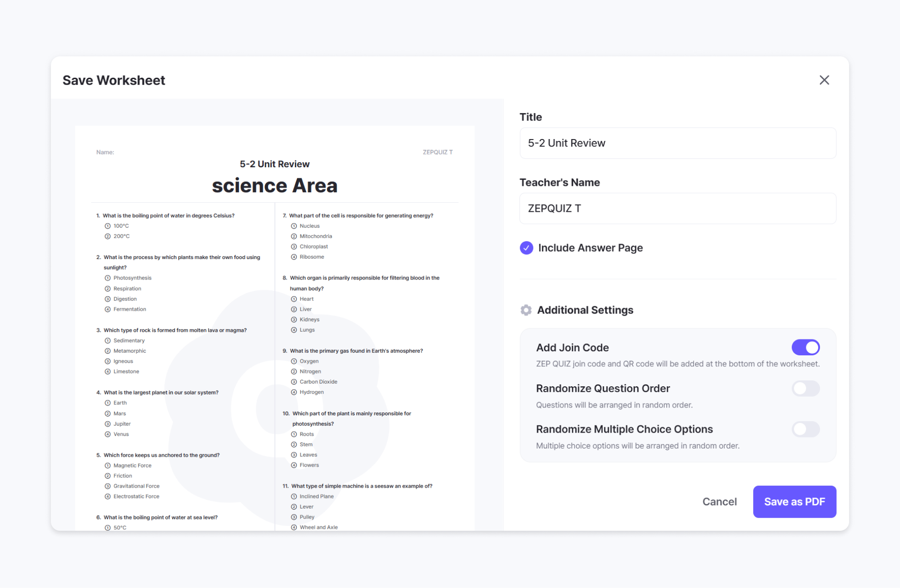Click the Photosynthesis option circle in preview
900x588 pixels.
(x=108, y=278)
